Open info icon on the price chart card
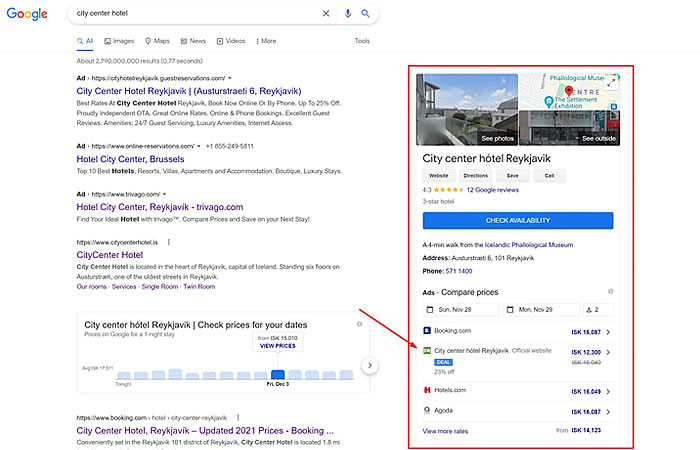 coord(359,324)
